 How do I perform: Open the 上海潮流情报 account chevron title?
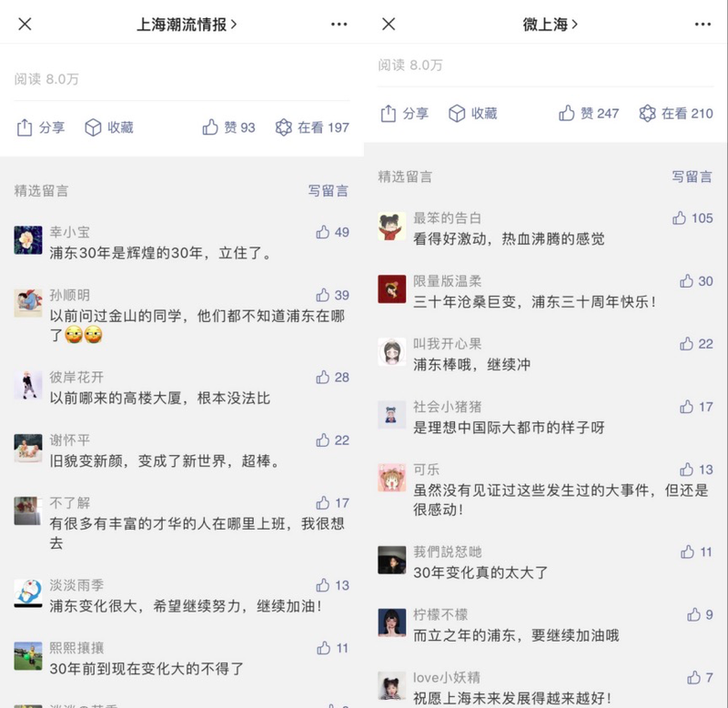click(x=187, y=25)
